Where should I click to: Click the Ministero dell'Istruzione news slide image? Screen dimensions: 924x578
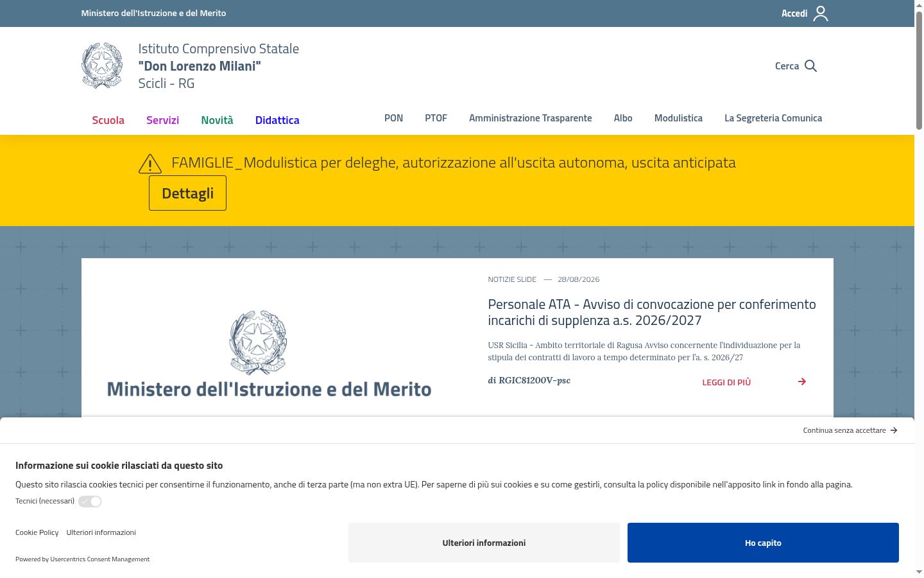[x=269, y=355]
